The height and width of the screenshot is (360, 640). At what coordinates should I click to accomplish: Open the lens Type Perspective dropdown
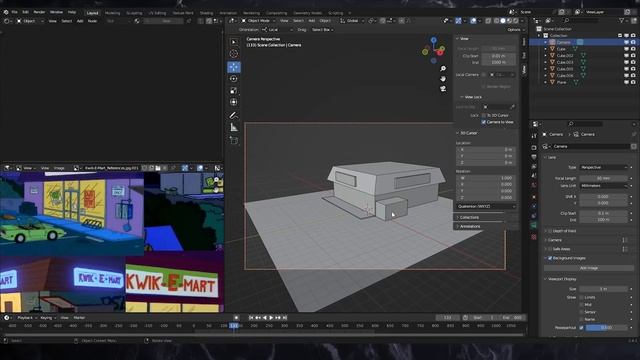[603, 167]
